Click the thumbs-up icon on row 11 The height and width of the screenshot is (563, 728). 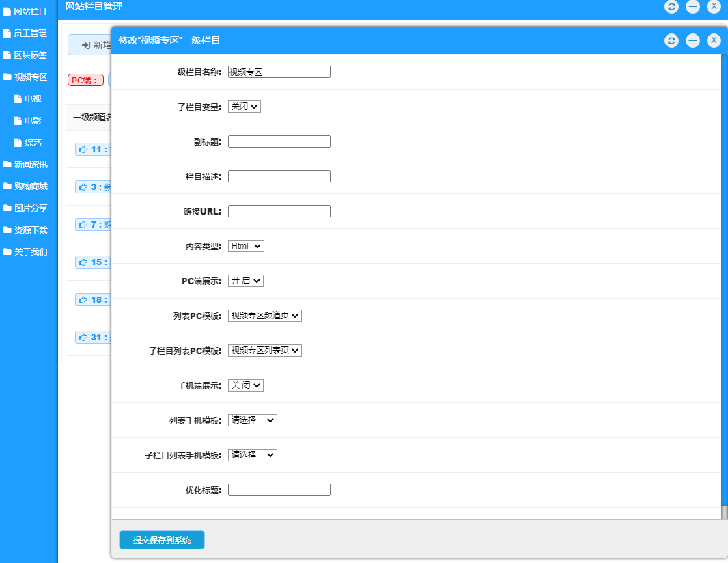click(x=83, y=149)
